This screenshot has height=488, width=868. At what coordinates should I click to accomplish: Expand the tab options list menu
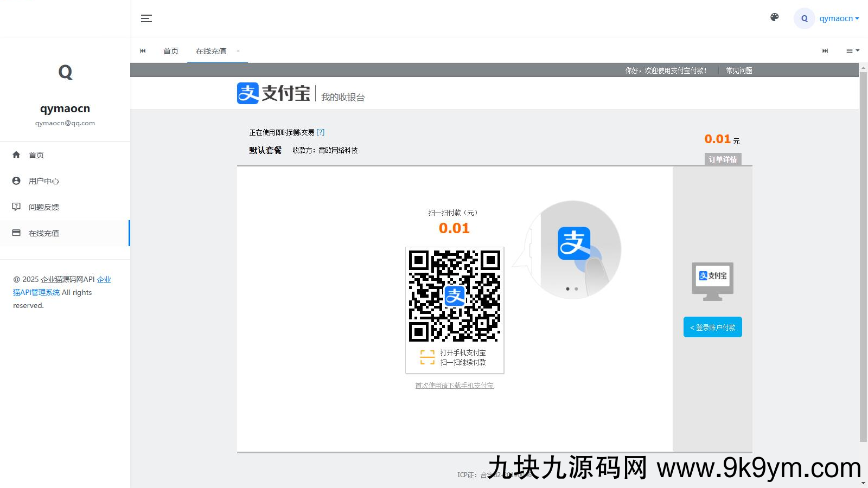(x=852, y=50)
